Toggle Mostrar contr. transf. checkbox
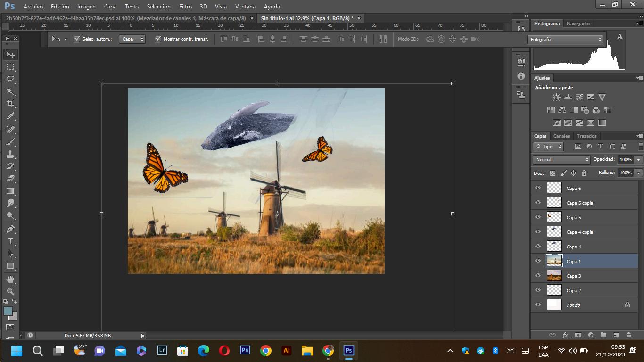This screenshot has width=644, height=362. pos(158,39)
